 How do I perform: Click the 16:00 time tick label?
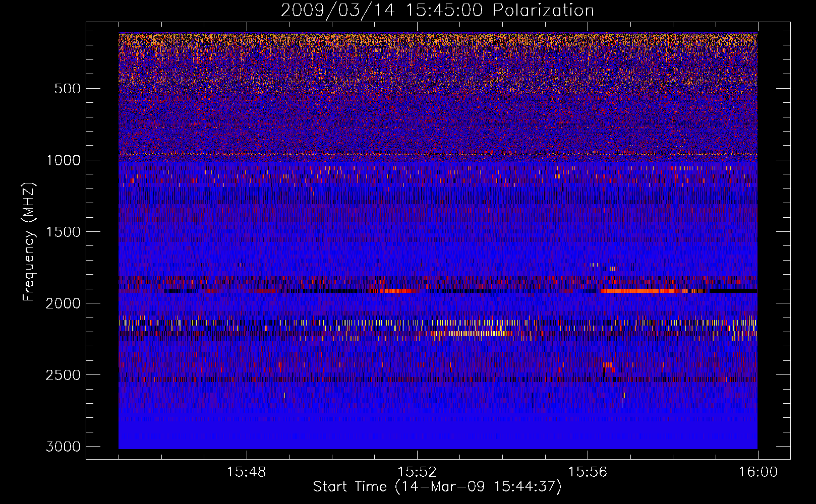[x=758, y=472]
